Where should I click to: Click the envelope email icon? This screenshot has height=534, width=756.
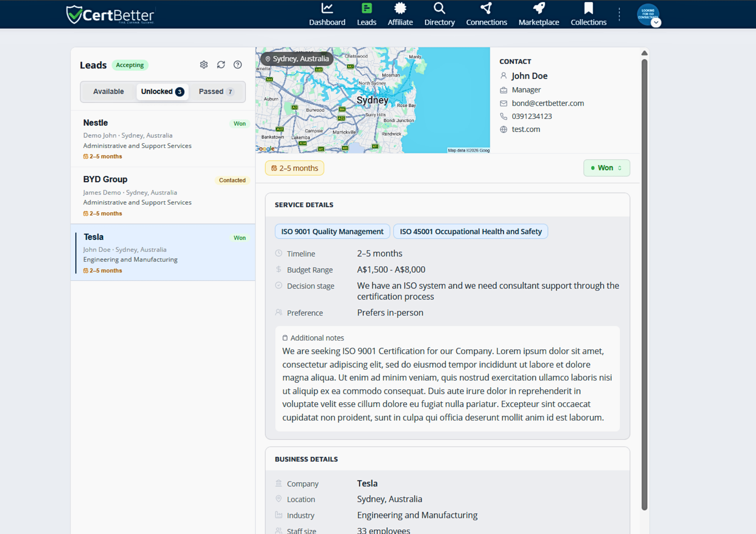[x=503, y=103]
